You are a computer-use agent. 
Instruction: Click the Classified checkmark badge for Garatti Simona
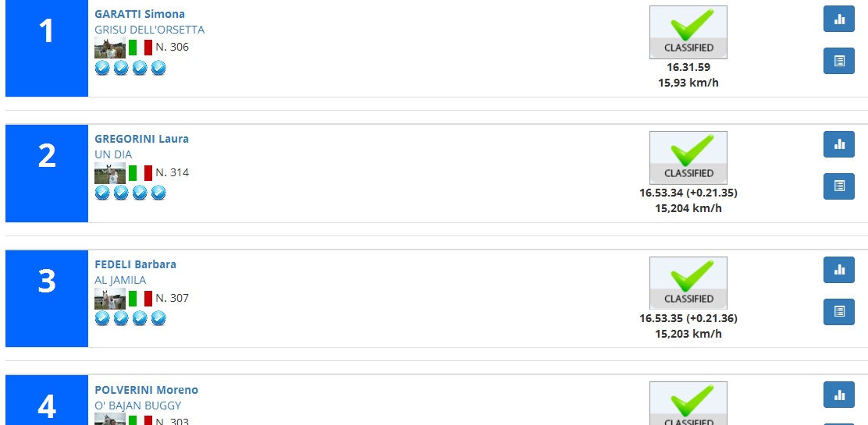point(688,32)
